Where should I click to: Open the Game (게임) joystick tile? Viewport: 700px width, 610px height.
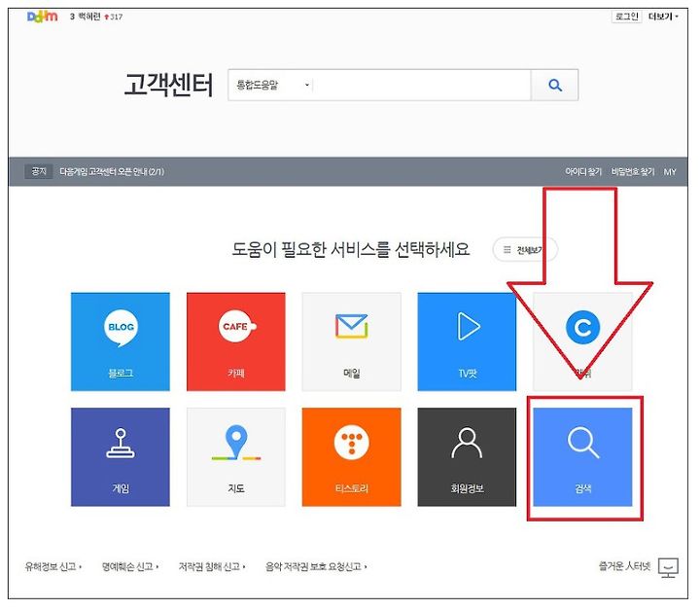pos(121,456)
